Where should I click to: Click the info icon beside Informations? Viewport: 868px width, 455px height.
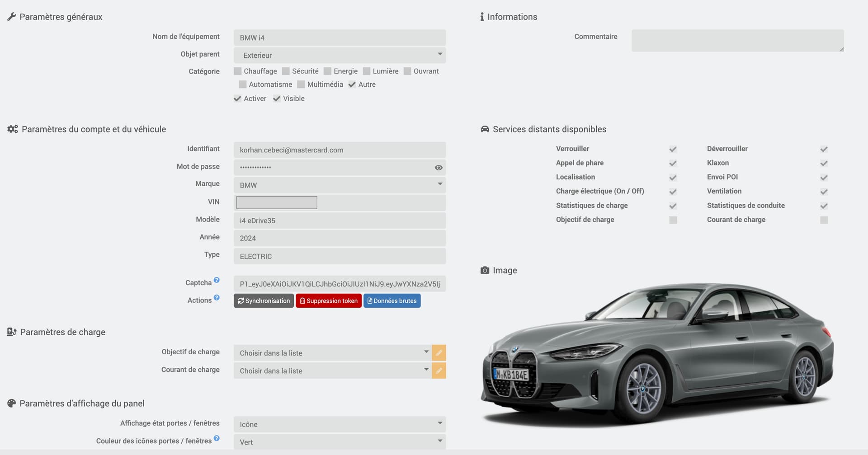(x=482, y=17)
